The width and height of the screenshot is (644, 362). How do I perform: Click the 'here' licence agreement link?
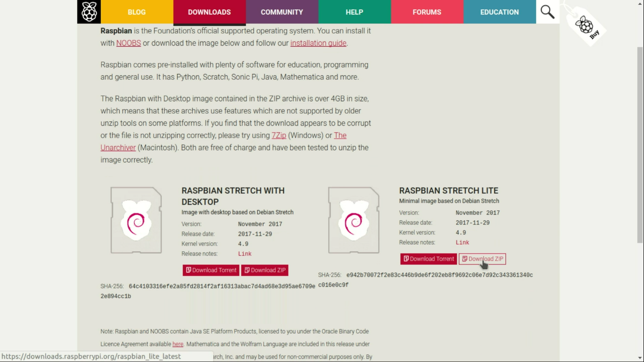tap(178, 344)
